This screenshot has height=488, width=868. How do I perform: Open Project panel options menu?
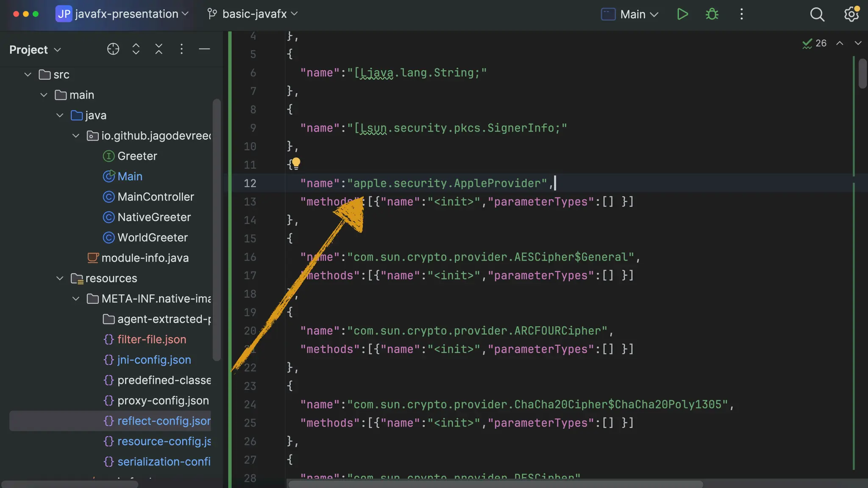pos(181,49)
